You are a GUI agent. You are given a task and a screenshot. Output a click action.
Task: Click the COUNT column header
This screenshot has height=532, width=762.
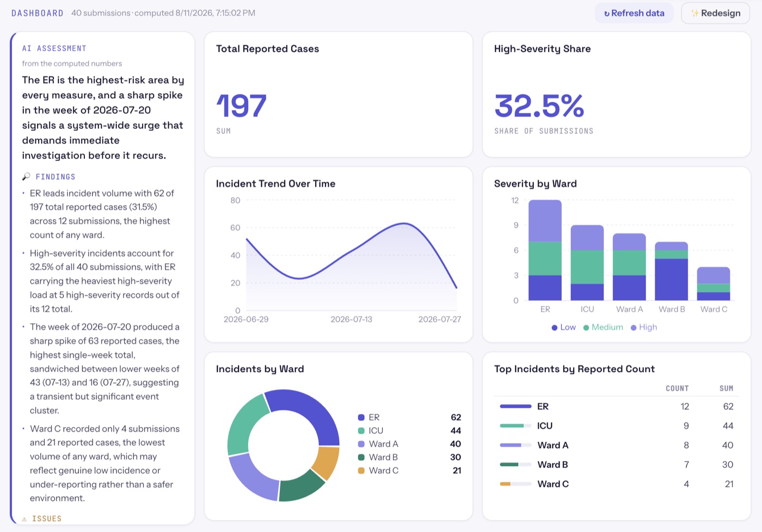coord(677,388)
